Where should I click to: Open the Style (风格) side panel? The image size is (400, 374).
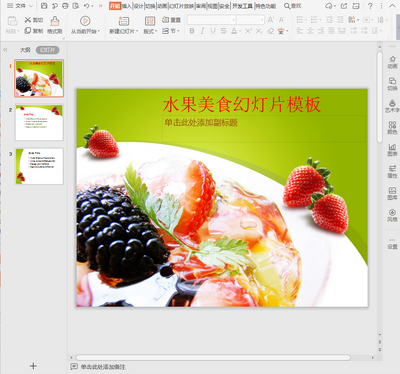392,215
